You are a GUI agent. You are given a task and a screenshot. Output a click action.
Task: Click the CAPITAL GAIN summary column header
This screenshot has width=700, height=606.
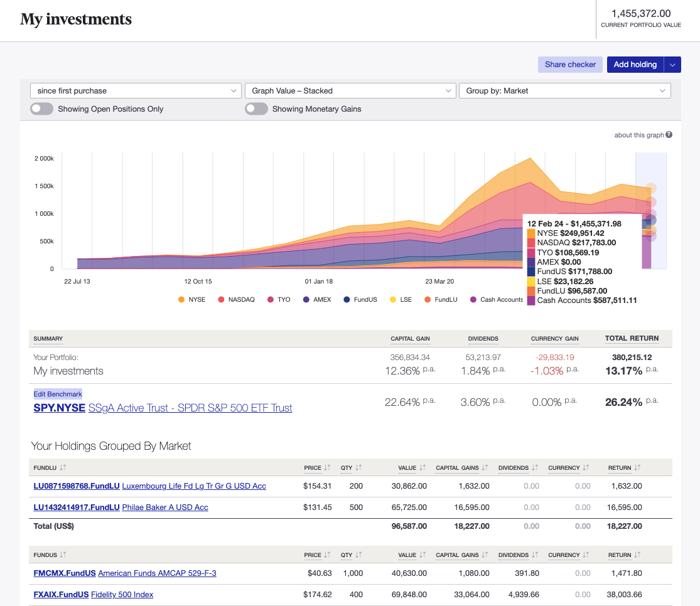(x=410, y=339)
